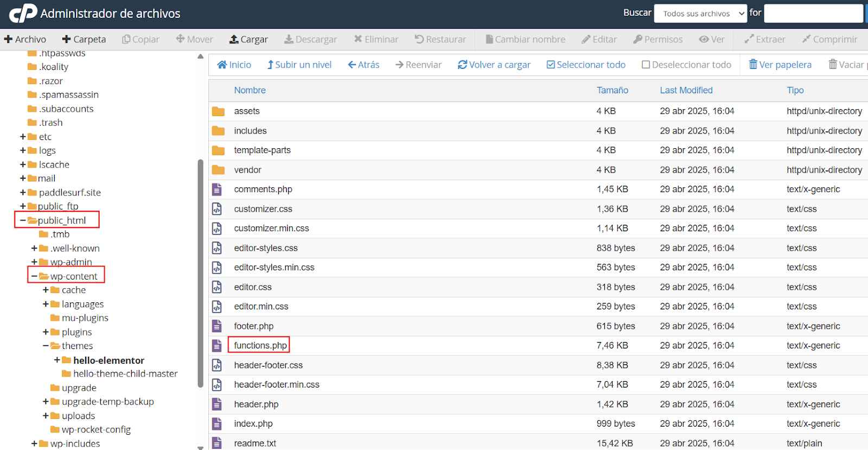Click the comments.php file icon
The height and width of the screenshot is (450, 868).
(x=217, y=189)
